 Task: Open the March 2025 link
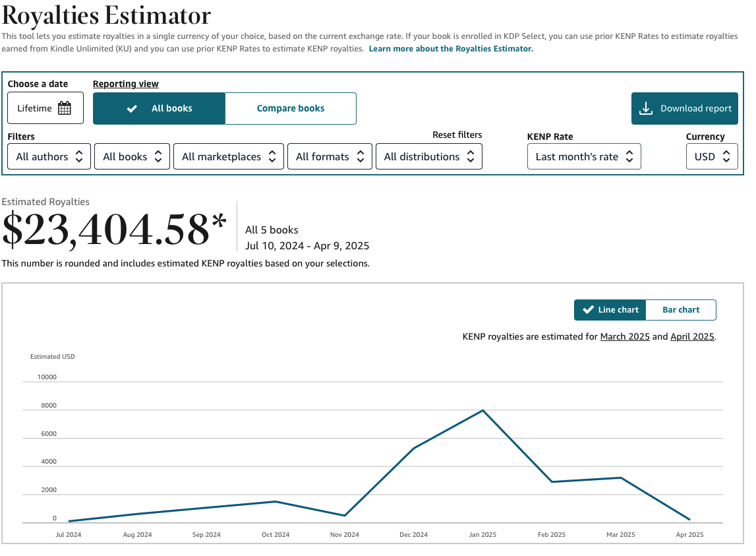click(625, 336)
